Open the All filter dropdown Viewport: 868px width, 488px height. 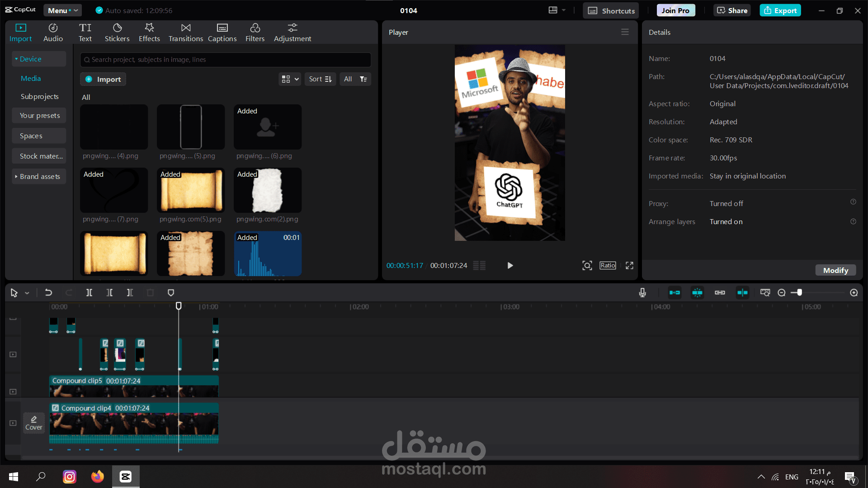[355, 79]
